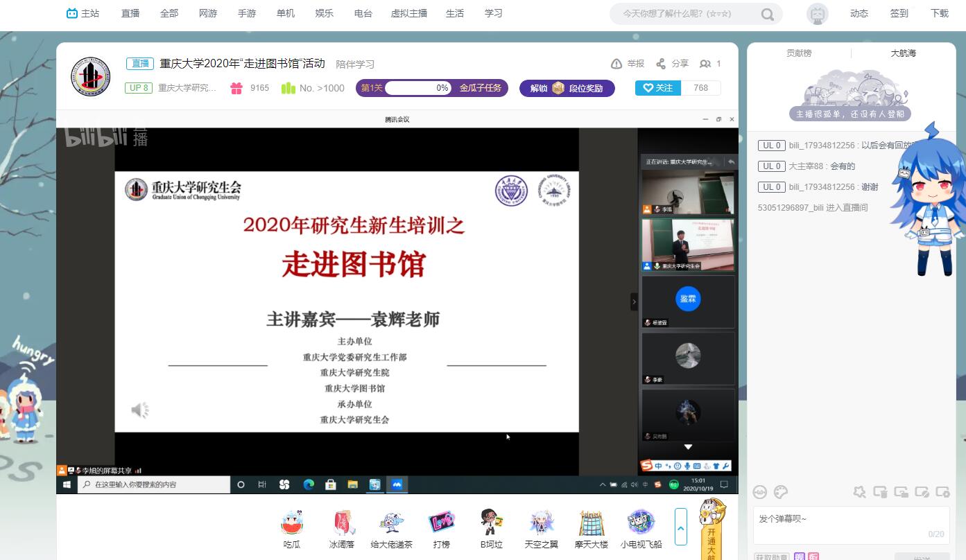Click the pink gift icon beside 9165
The height and width of the screenshot is (560, 966).
(x=237, y=88)
